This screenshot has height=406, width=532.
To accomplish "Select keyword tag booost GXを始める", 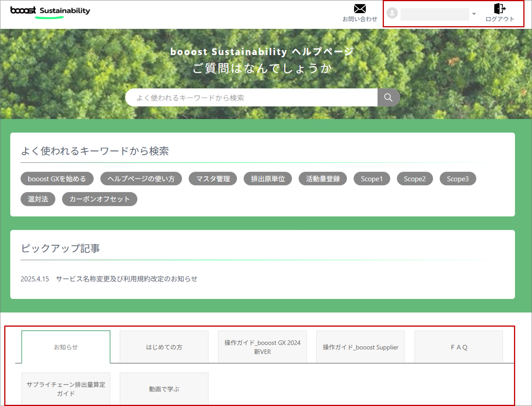I will [x=57, y=179].
